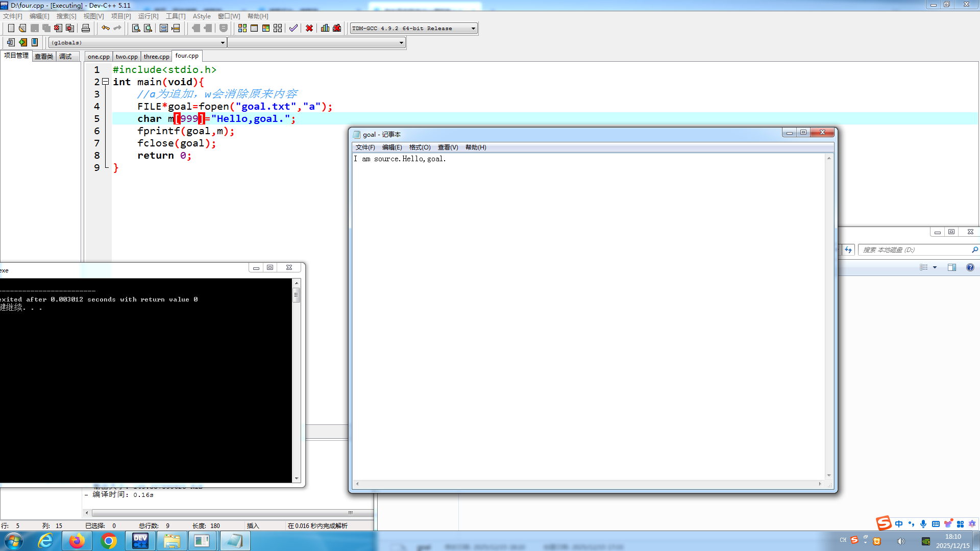Open the empty function list dropdown
980x551 pixels.
point(401,43)
